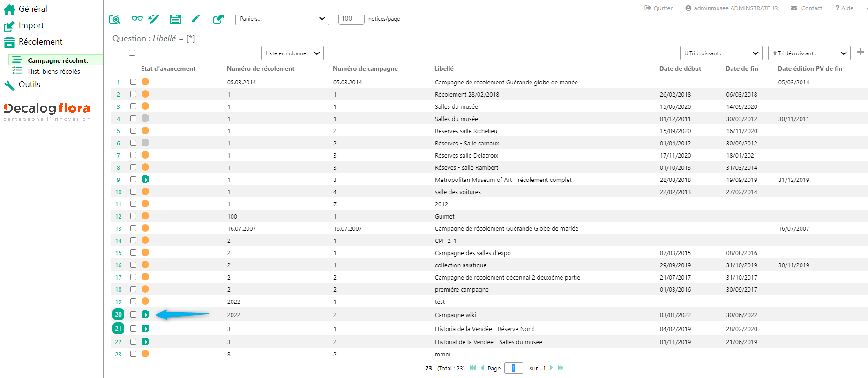Click the plus icon beside sort dropdowns
Viewport: 868px width, 378px height.
860,52
